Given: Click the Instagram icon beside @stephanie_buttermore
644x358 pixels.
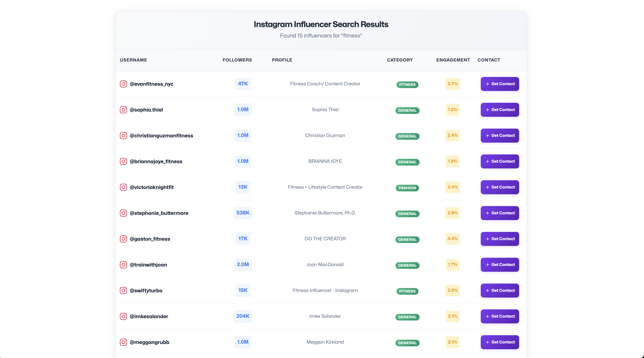Looking at the screenshot, I should [123, 213].
